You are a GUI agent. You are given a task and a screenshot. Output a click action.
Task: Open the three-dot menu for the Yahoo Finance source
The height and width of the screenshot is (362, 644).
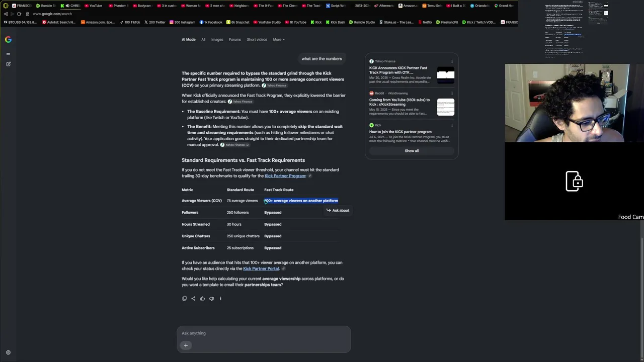click(452, 61)
